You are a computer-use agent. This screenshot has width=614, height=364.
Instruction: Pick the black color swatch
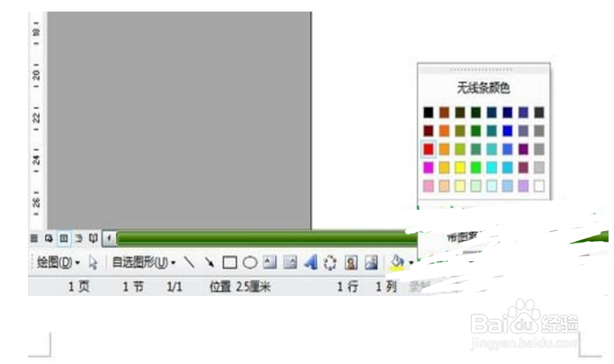point(429,112)
